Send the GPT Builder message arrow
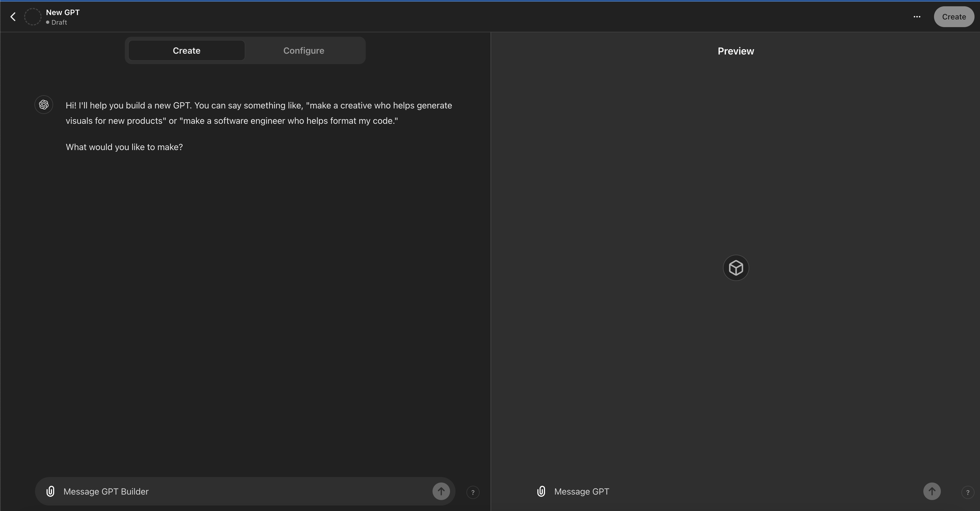This screenshot has height=511, width=980. 441,491
